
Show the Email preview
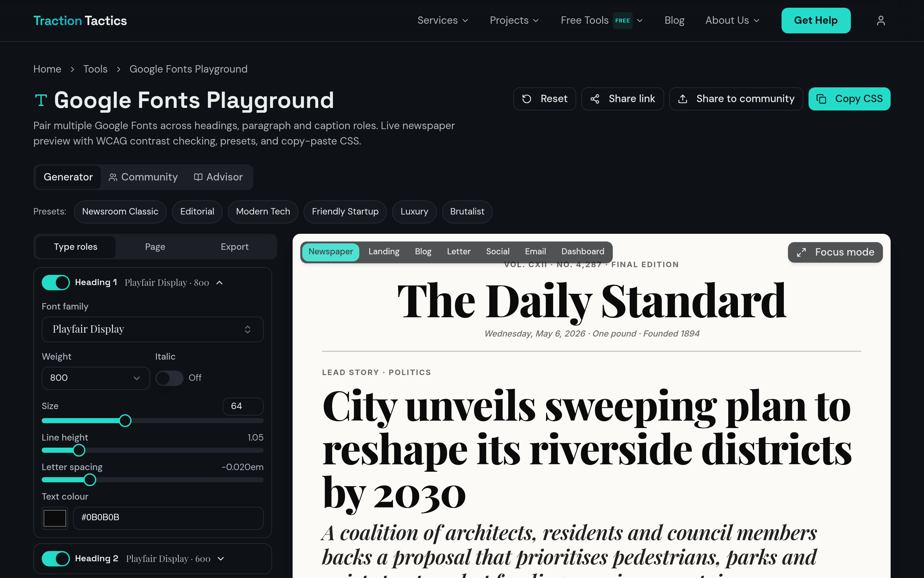coord(535,252)
